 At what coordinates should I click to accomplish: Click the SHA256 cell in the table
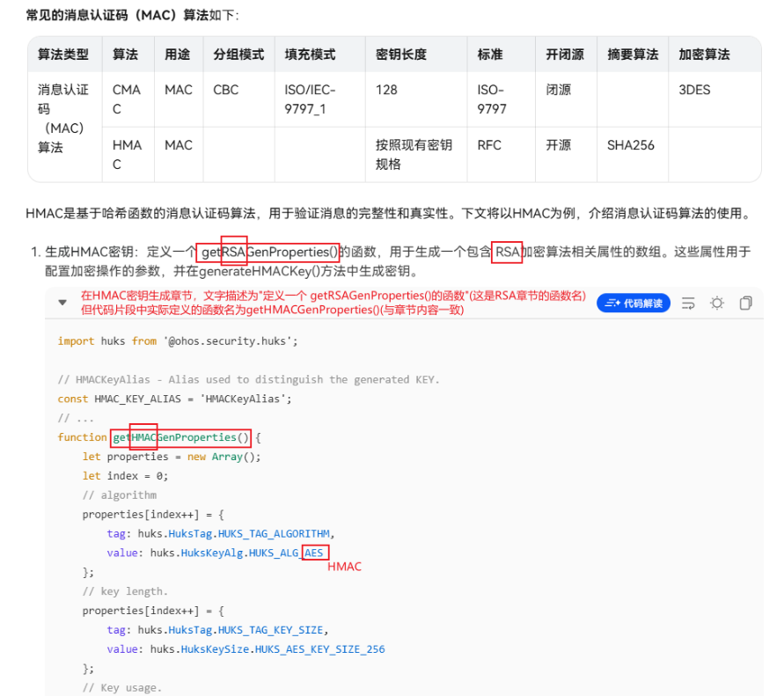(x=631, y=145)
